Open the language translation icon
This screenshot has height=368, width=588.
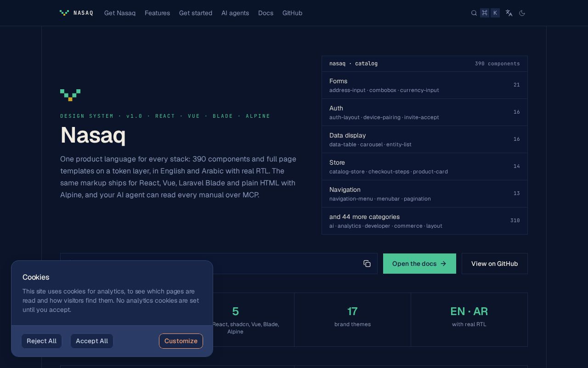pyautogui.click(x=509, y=13)
